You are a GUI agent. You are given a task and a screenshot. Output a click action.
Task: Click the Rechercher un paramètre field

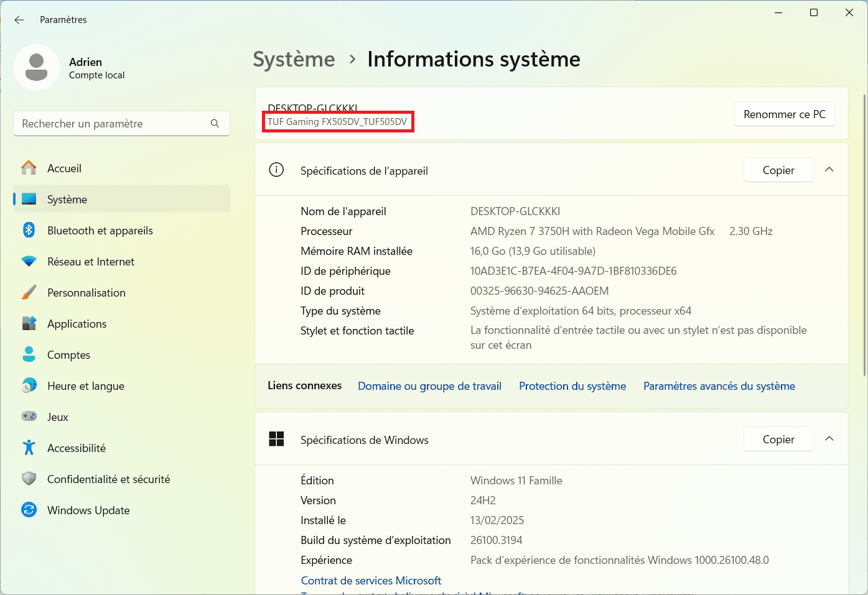tap(121, 124)
